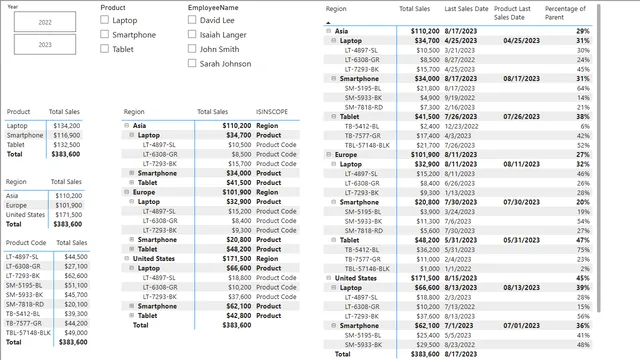This screenshot has width=640, height=360.
Task: Click the Product Code column header
Action: coord(26,242)
